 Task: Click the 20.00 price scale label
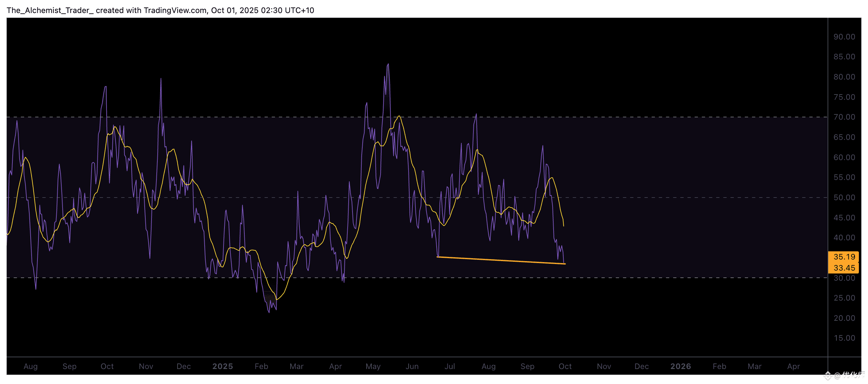[844, 318]
